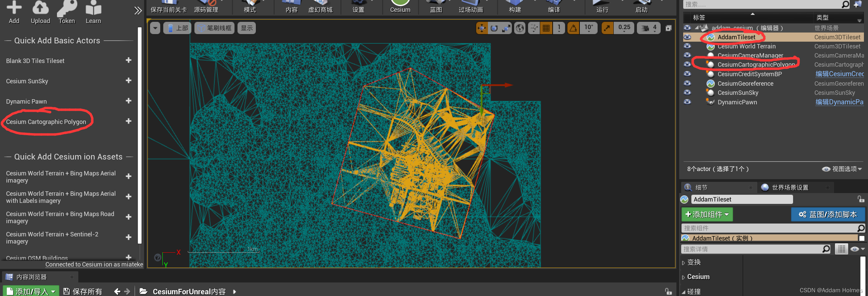868x296 pixels.
Task: Add Cesium SunSky actor via plus
Action: tap(129, 81)
